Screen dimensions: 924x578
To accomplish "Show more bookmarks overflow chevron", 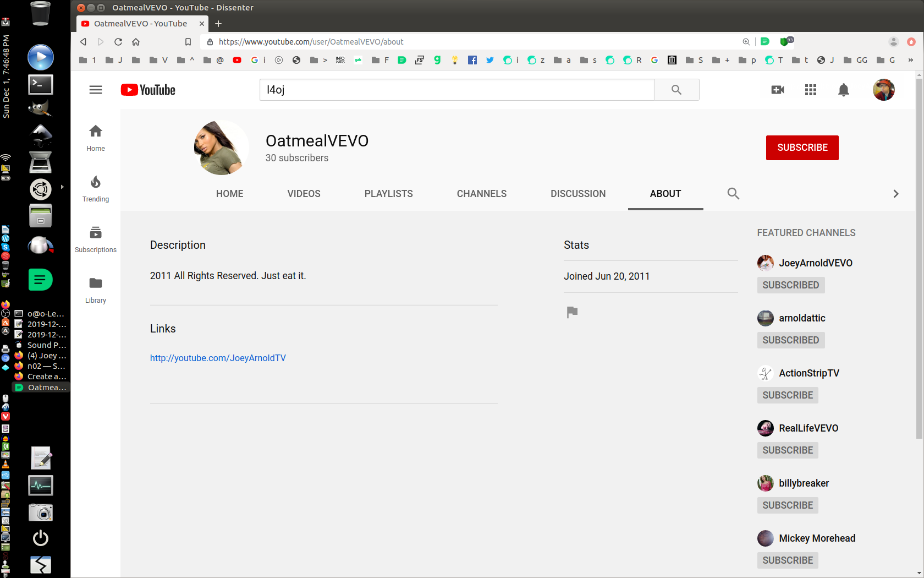I will 910,60.
